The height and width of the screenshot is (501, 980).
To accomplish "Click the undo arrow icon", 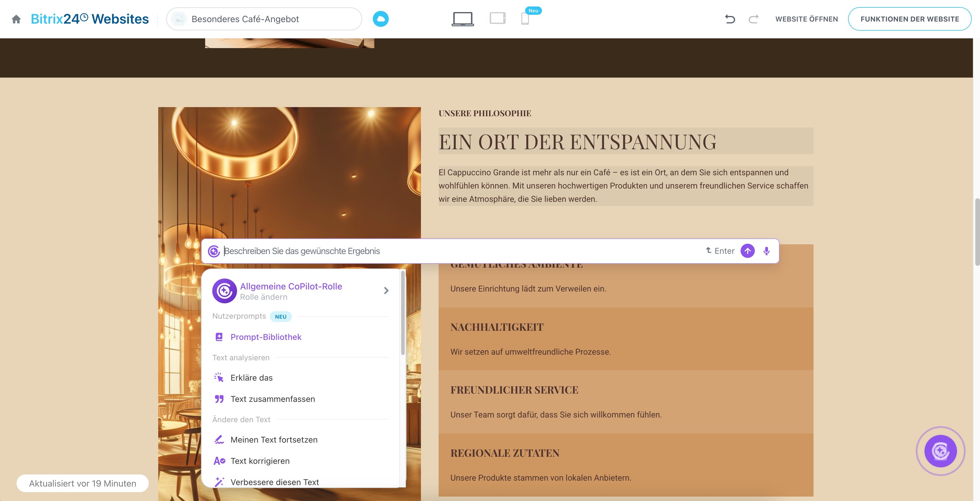I will click(x=730, y=19).
